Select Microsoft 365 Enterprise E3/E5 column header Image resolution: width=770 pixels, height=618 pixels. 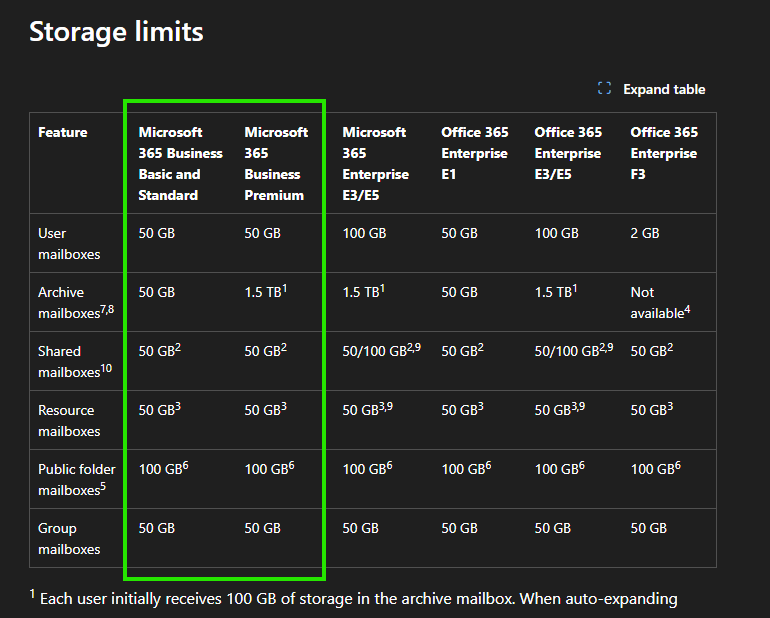coord(376,164)
